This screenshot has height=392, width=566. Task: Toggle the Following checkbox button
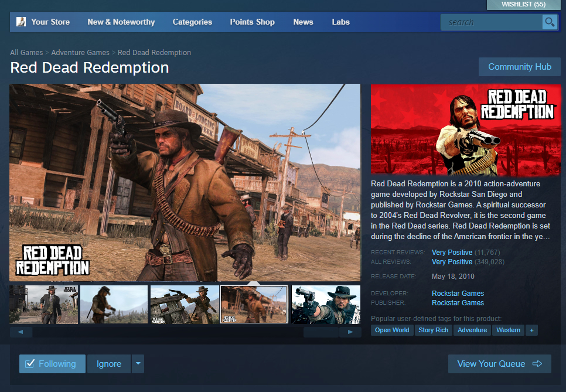[52, 363]
